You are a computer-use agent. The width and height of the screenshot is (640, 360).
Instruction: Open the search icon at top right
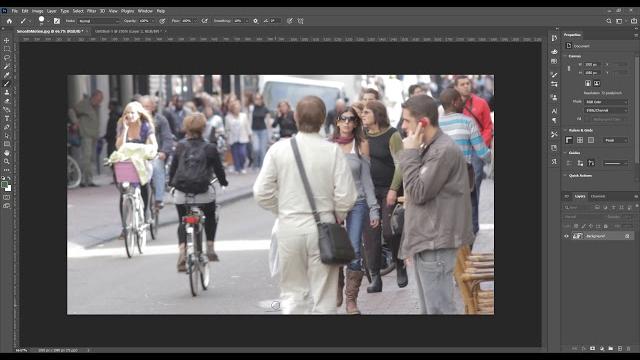(x=609, y=21)
